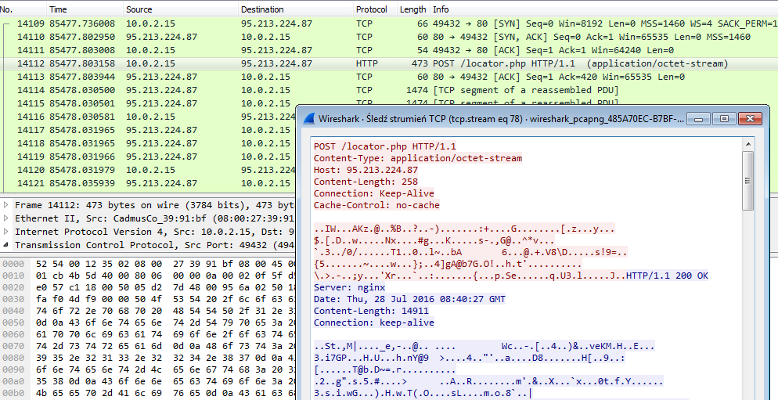778x400 pixels.
Task: Click the Length column header
Action: pyautogui.click(x=413, y=8)
